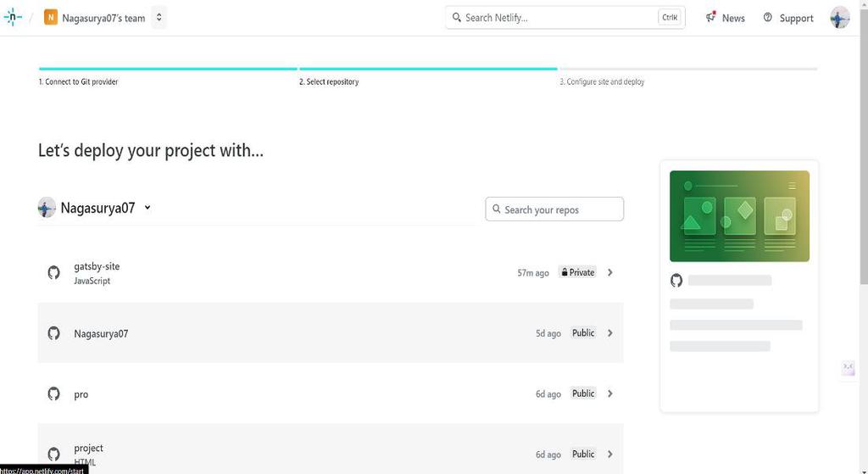Screen dimensions: 868x474
Task: Click the Support help icon
Action: [x=768, y=17]
